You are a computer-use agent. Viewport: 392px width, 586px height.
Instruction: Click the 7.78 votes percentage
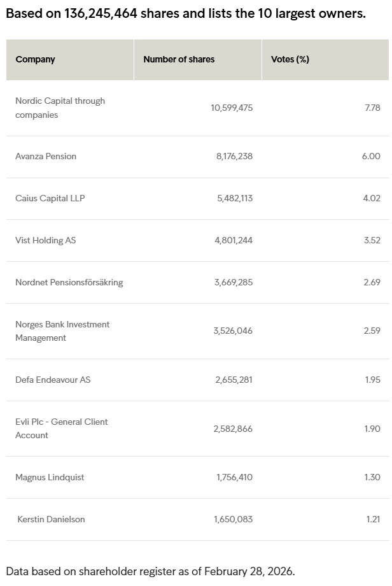click(x=372, y=108)
